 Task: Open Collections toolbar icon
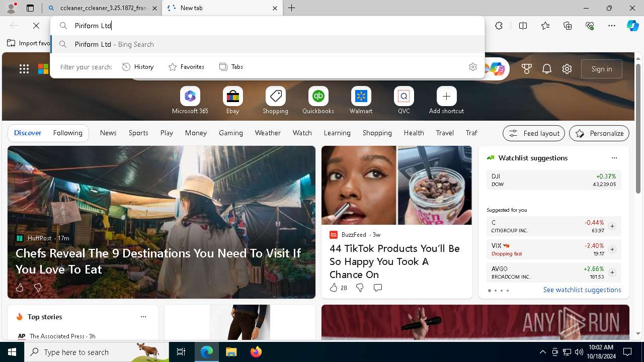pyautogui.click(x=568, y=26)
